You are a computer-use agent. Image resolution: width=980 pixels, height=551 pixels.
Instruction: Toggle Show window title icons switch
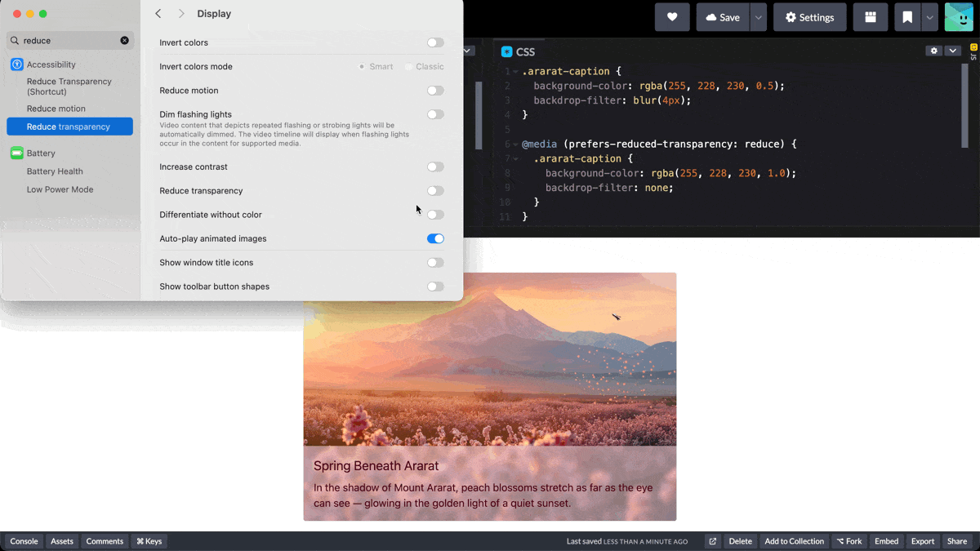pyautogui.click(x=435, y=263)
